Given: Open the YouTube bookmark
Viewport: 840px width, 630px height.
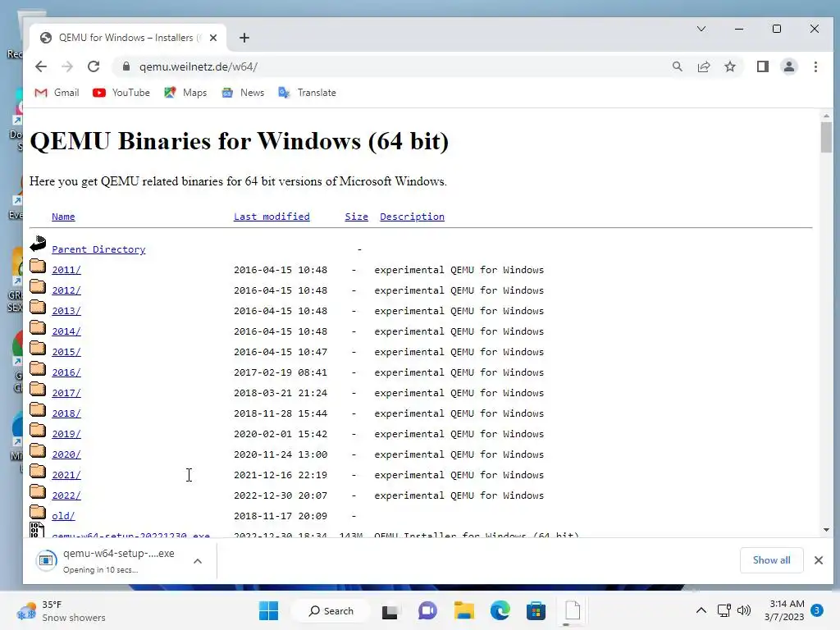Looking at the screenshot, I should pos(121,93).
